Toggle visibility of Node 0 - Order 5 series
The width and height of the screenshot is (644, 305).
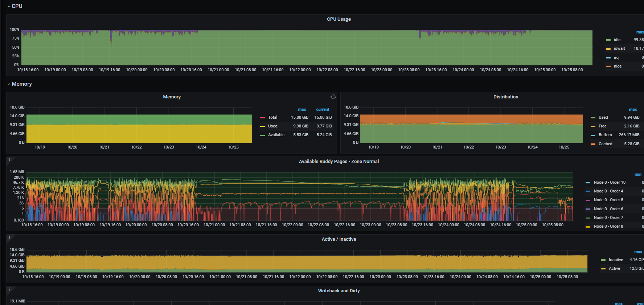[608, 200]
